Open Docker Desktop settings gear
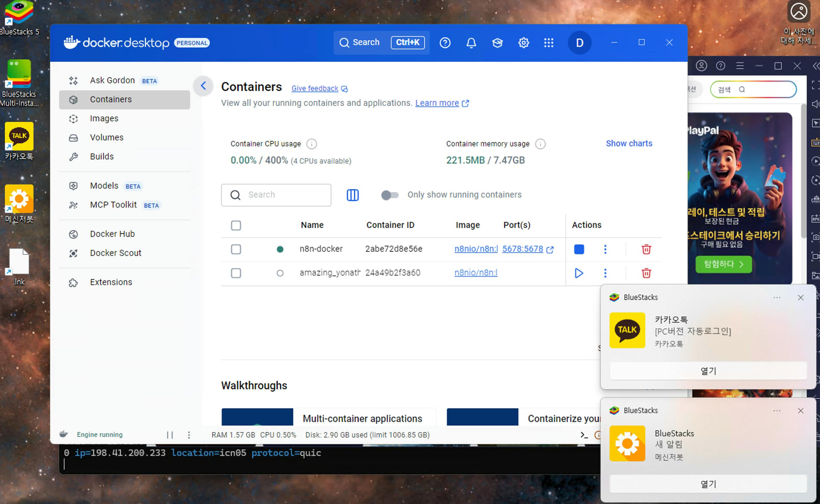820x504 pixels. (x=523, y=43)
